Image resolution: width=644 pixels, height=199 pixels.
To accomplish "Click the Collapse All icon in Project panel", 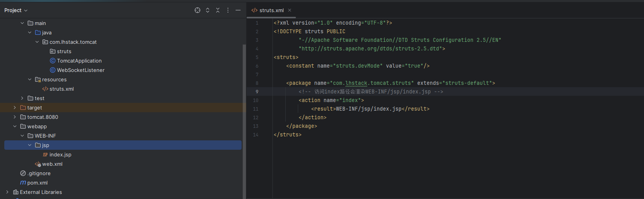I will [218, 10].
